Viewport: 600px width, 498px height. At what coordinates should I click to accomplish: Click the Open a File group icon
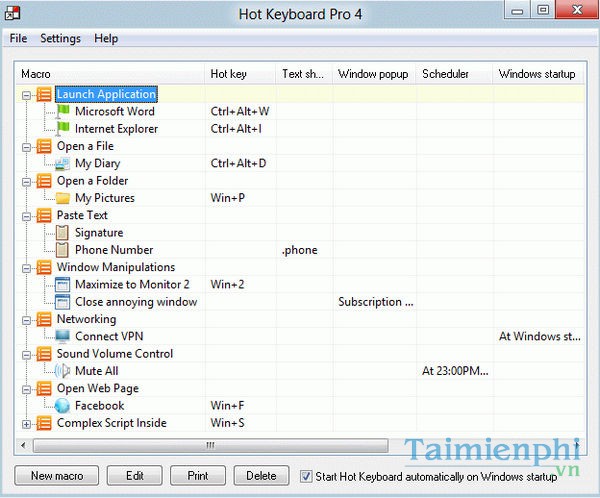point(44,146)
